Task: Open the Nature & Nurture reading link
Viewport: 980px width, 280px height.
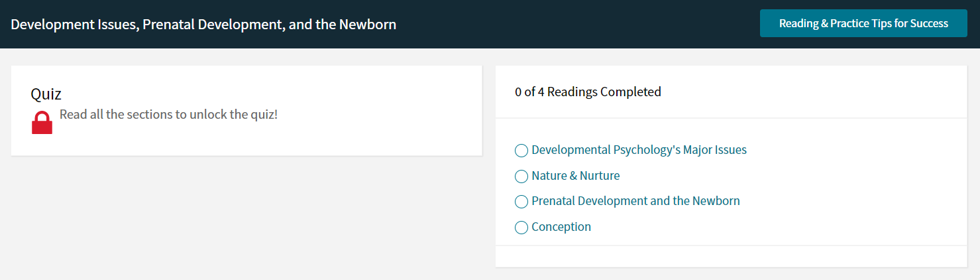Action: click(576, 176)
